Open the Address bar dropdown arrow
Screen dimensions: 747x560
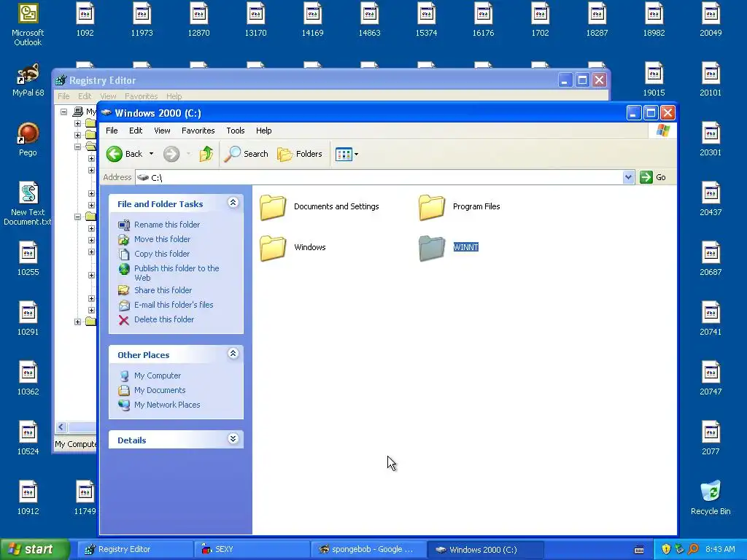click(628, 177)
